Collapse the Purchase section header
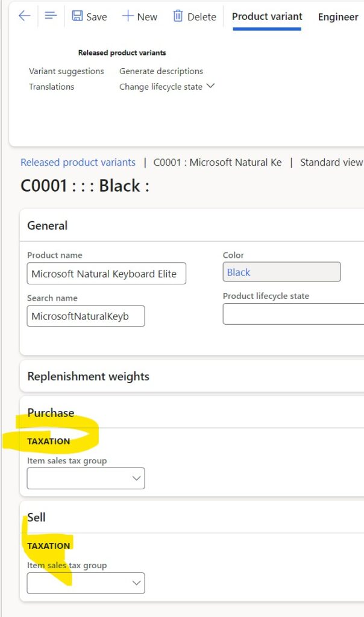The height and width of the screenshot is (617, 364). click(x=192, y=412)
